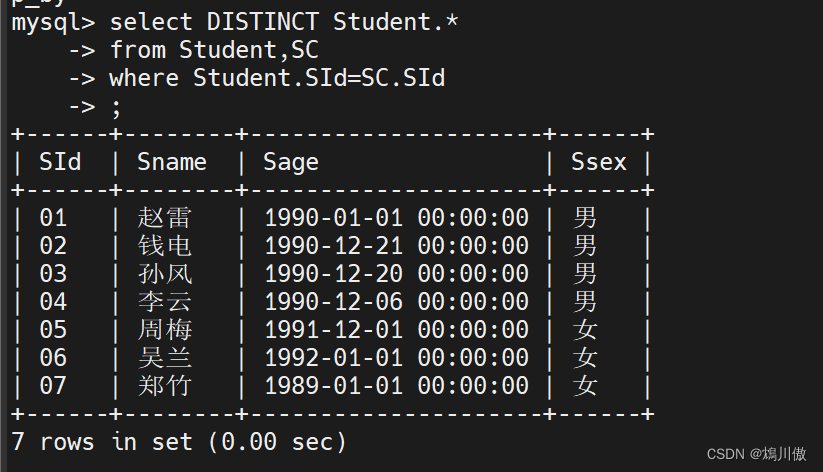Viewport: 823px width, 472px height.
Task: Click the name 赵雷 in the results
Action: tap(165, 218)
